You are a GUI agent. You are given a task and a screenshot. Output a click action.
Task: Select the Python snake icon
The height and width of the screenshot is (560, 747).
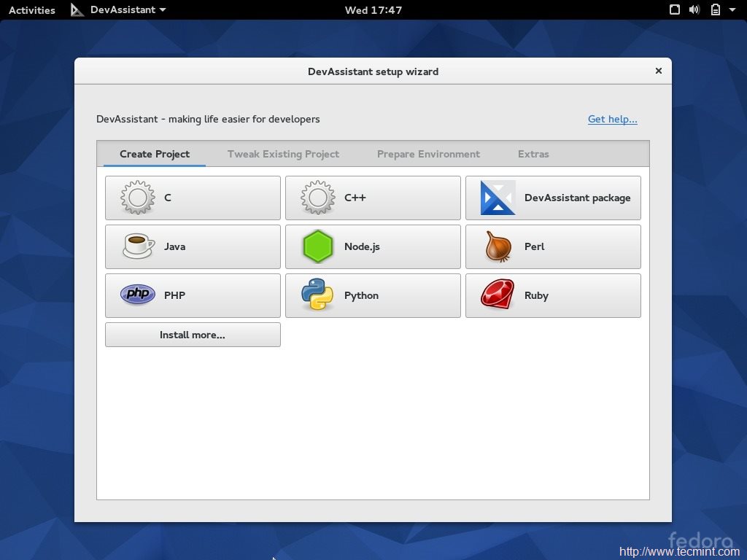(317, 295)
